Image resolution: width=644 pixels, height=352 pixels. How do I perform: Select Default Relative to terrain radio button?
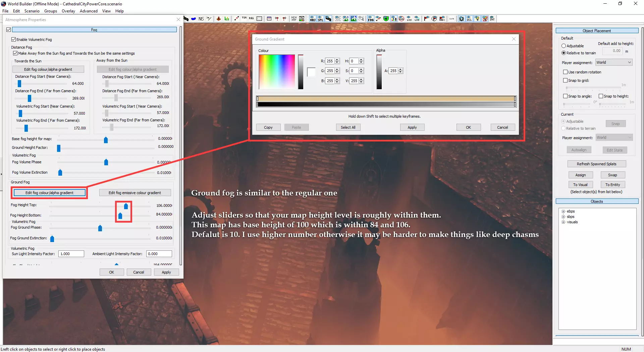pos(563,53)
